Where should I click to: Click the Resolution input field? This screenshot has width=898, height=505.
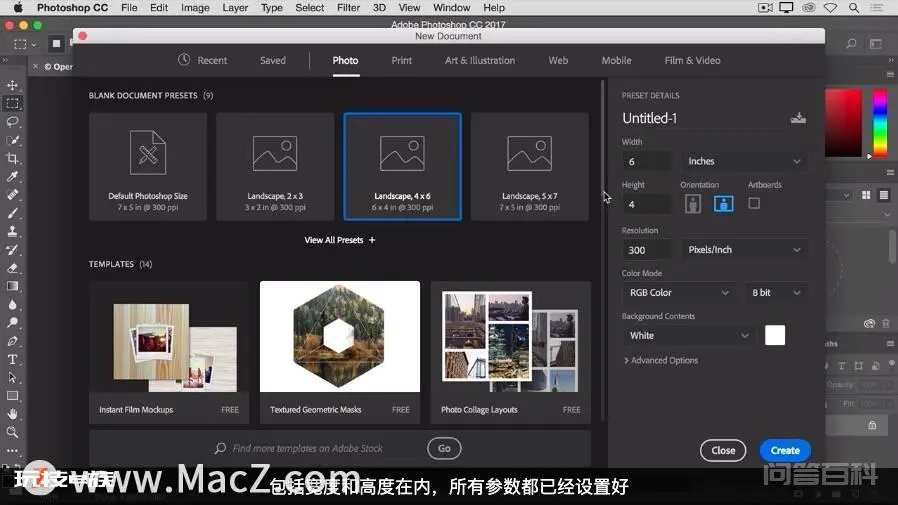click(x=647, y=250)
